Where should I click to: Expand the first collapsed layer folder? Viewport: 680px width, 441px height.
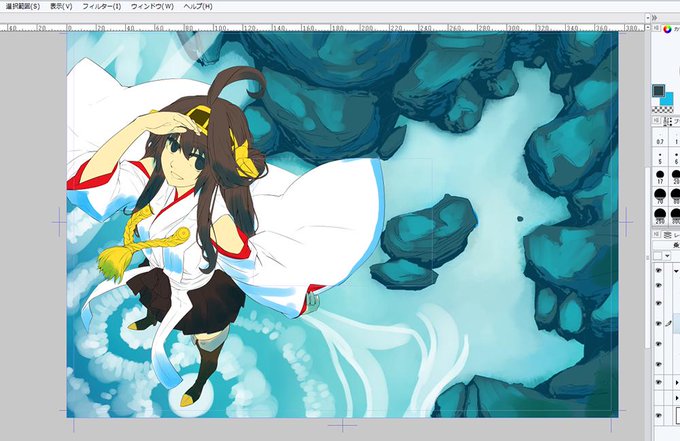pos(677,382)
